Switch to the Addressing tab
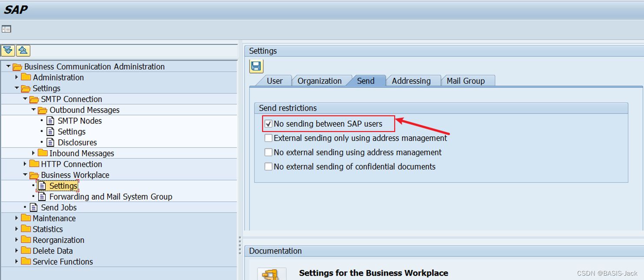 pyautogui.click(x=411, y=81)
